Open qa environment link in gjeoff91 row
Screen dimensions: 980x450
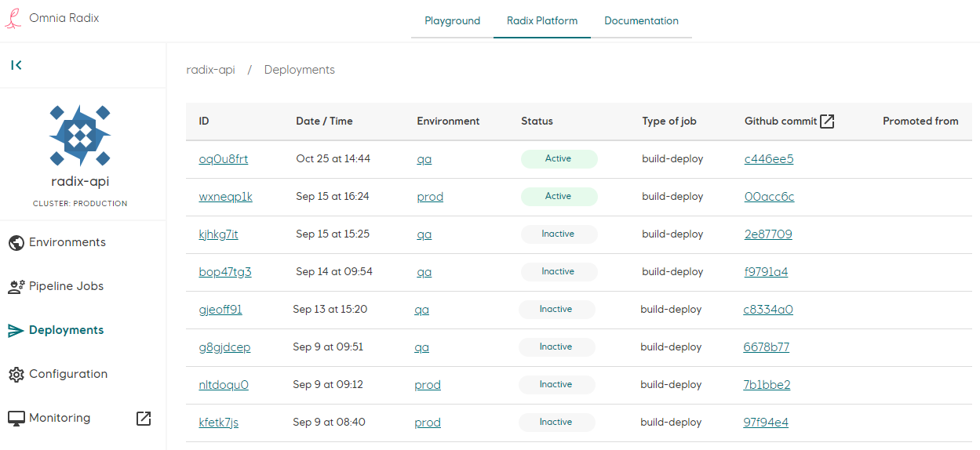click(421, 310)
